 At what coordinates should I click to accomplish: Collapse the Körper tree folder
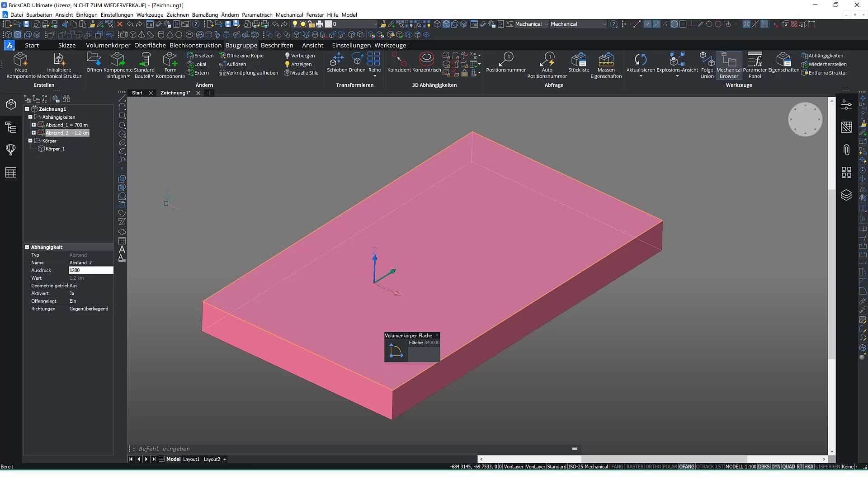tap(30, 141)
